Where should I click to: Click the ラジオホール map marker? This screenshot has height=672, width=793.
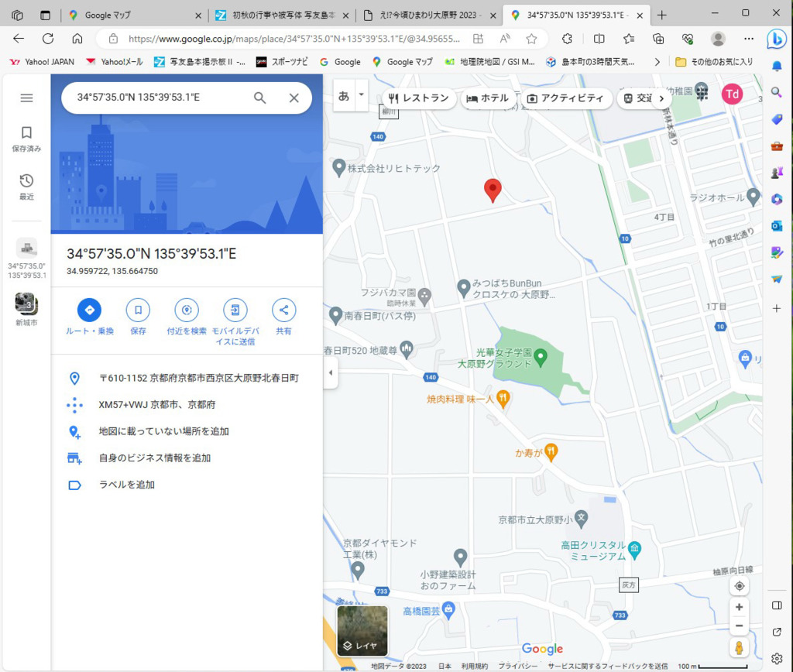point(753,197)
